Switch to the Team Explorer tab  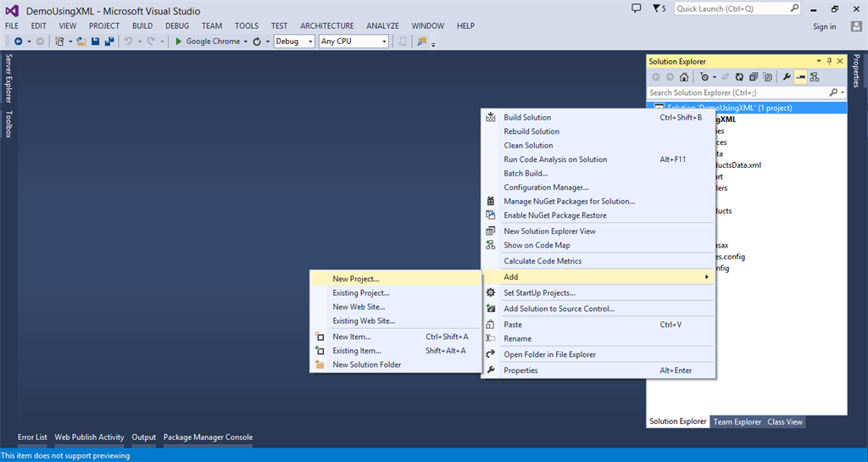point(737,421)
